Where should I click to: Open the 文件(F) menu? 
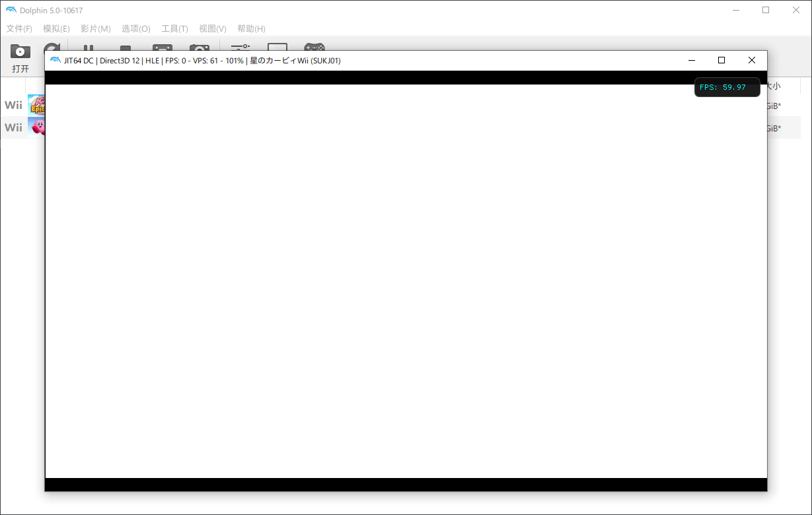point(19,28)
